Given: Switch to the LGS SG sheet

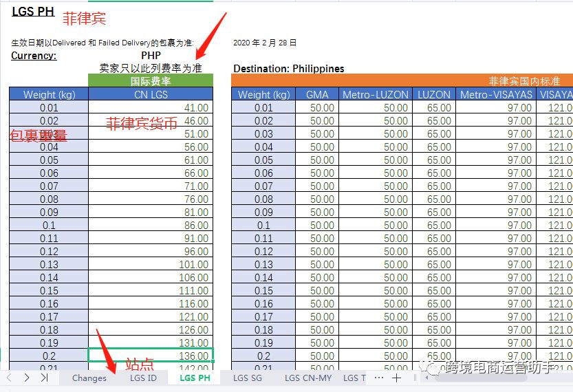Looking at the screenshot, I should (248, 378).
